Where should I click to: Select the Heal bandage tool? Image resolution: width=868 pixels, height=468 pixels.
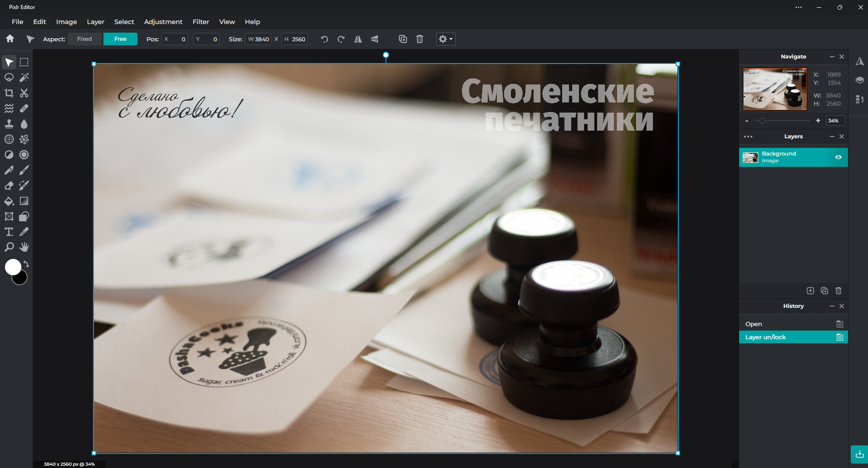click(24, 108)
